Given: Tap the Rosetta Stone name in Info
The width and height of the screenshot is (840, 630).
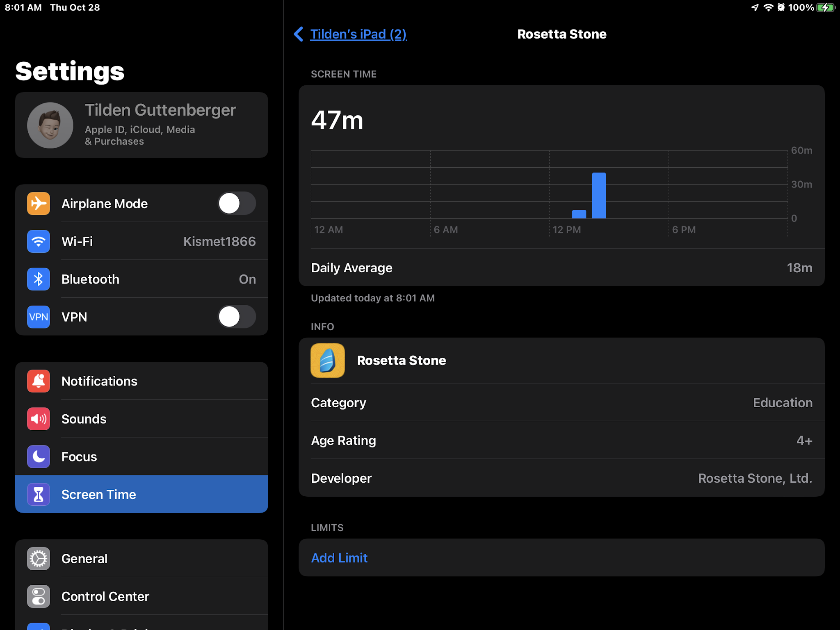Looking at the screenshot, I should [401, 361].
